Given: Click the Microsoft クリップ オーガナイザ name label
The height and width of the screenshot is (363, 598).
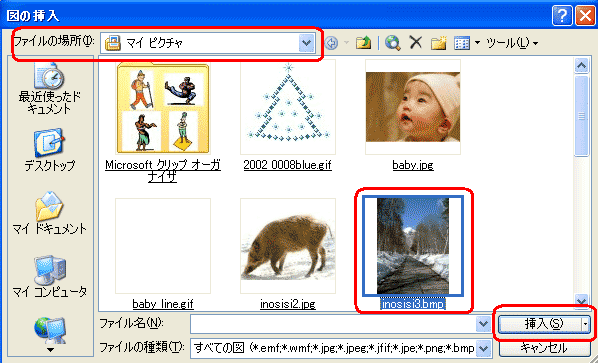Looking at the screenshot, I should 163,170.
